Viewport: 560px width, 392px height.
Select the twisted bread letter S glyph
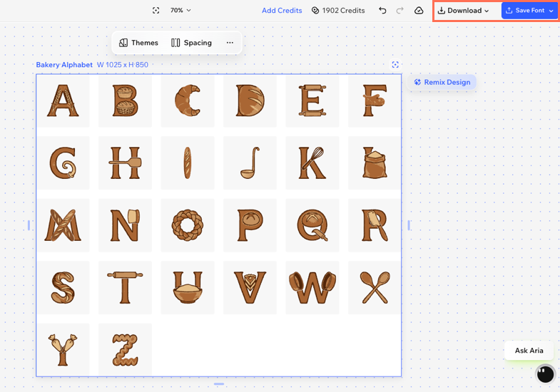click(x=63, y=288)
